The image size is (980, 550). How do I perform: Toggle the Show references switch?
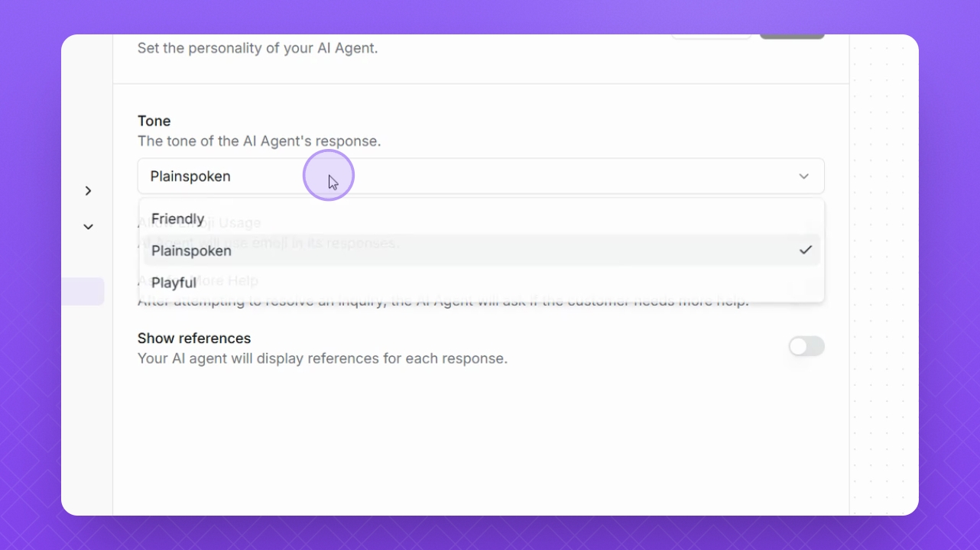coord(806,346)
